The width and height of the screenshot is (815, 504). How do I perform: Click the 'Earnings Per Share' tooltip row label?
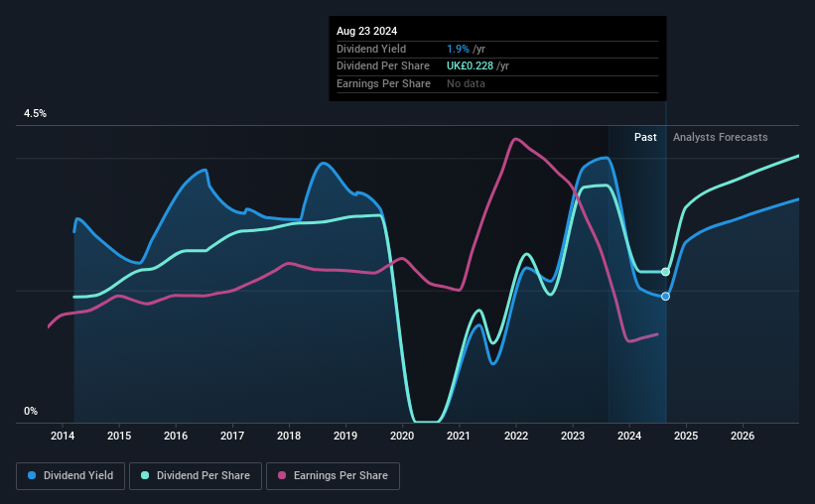click(x=383, y=83)
